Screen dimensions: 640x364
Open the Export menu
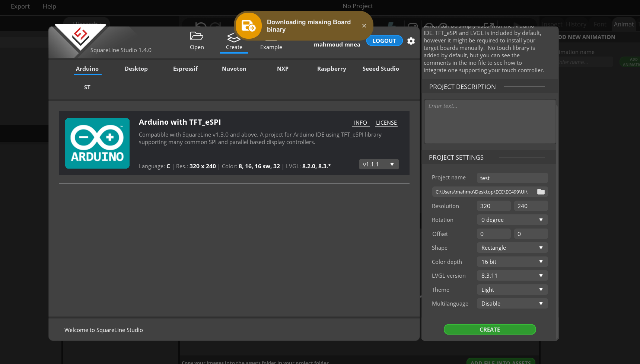[20, 6]
